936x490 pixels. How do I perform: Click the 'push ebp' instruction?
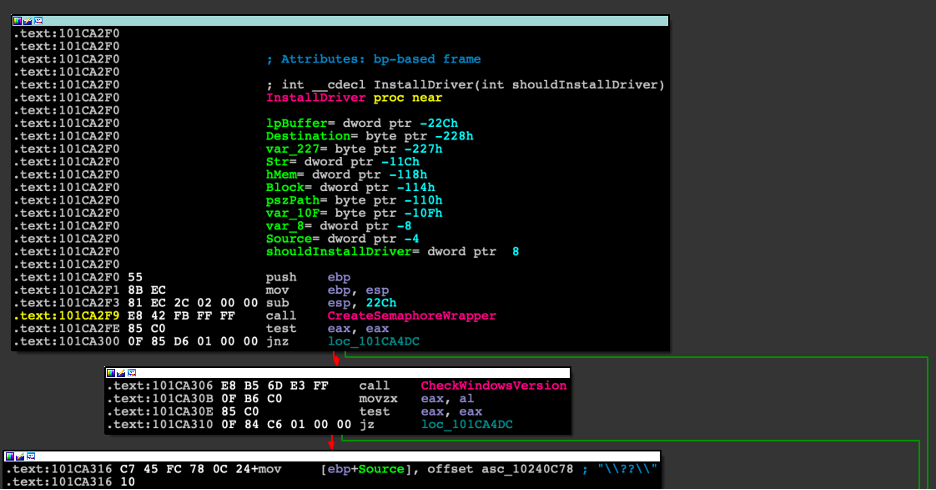point(308,278)
